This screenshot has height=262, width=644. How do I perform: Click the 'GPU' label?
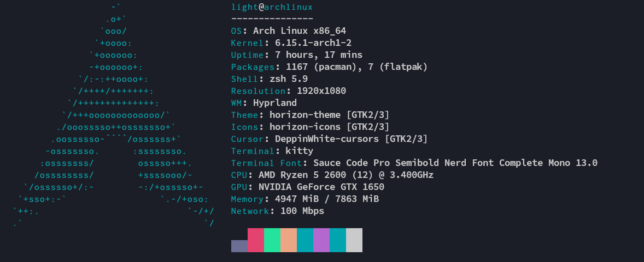239,187
